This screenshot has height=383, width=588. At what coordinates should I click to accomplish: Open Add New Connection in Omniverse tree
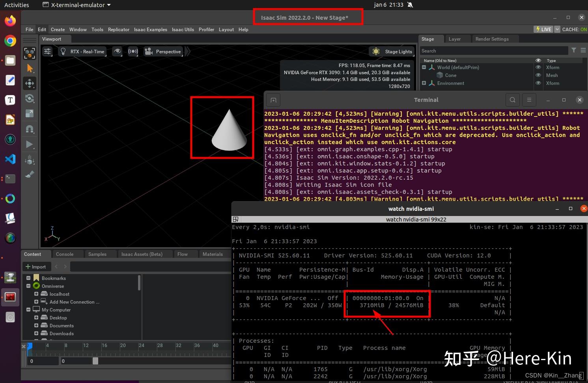(74, 302)
